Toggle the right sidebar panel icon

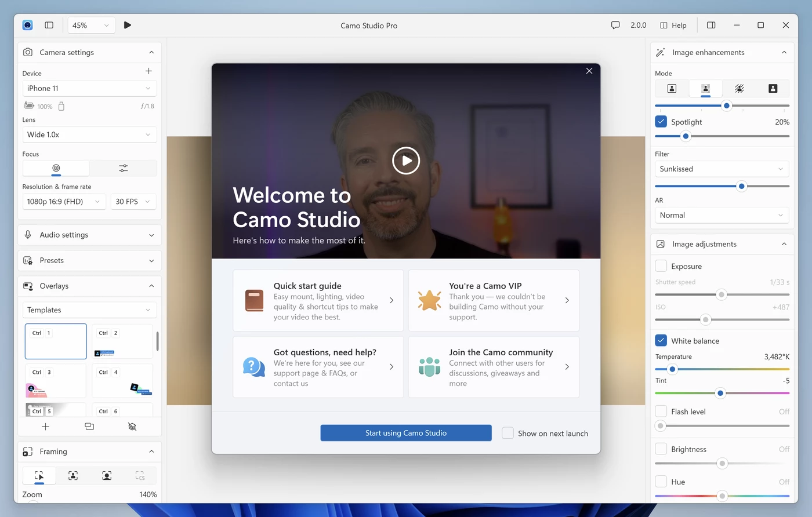coord(711,25)
